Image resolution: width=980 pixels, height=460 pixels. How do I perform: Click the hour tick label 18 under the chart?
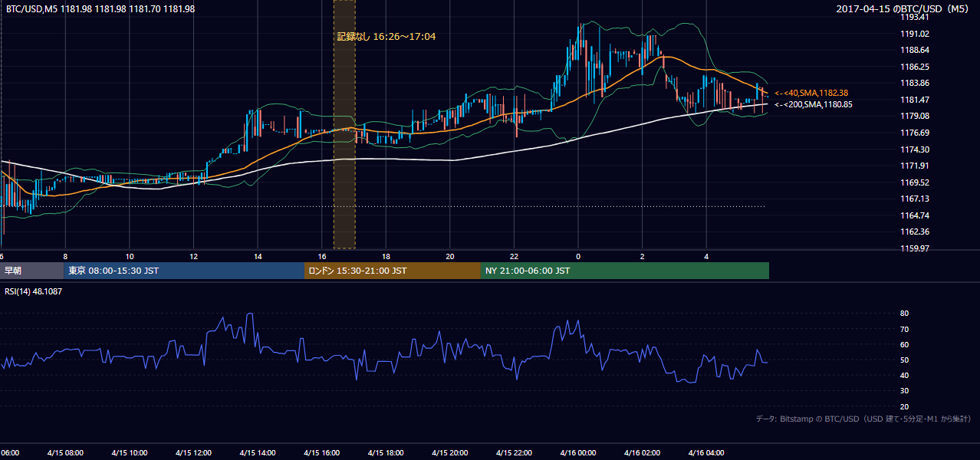click(386, 257)
